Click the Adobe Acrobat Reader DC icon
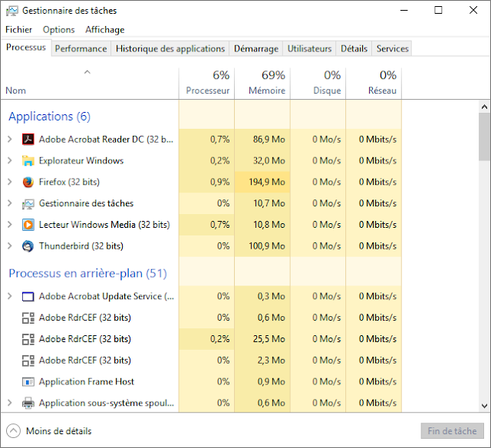Image resolution: width=491 pixels, height=448 pixels. (28, 140)
